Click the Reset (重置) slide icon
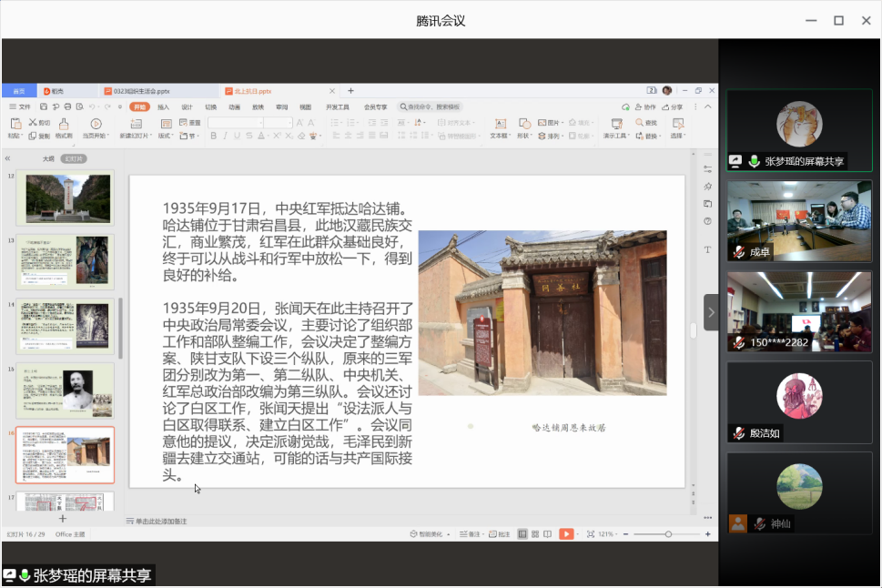Viewport: 882px width, 588px height. 183,123
